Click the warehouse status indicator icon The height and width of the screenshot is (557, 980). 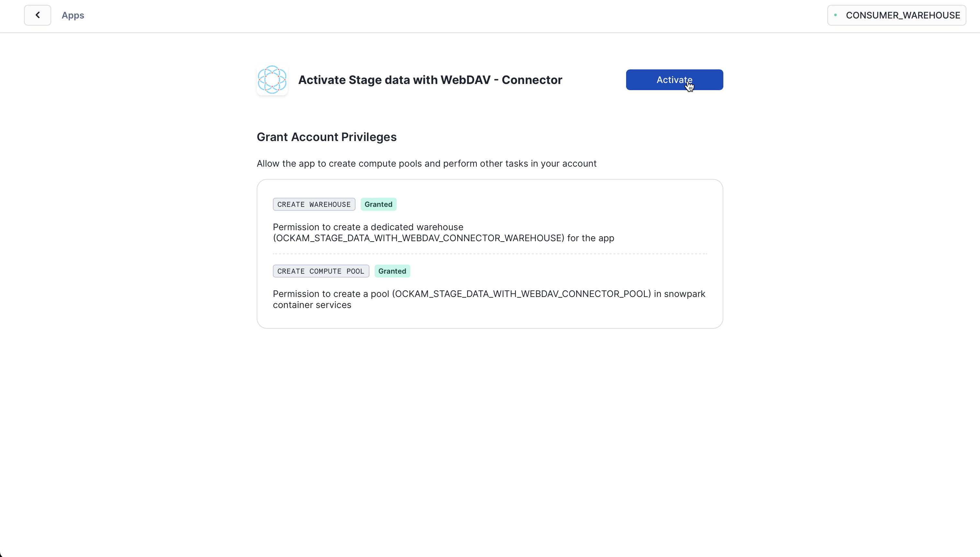(x=836, y=15)
